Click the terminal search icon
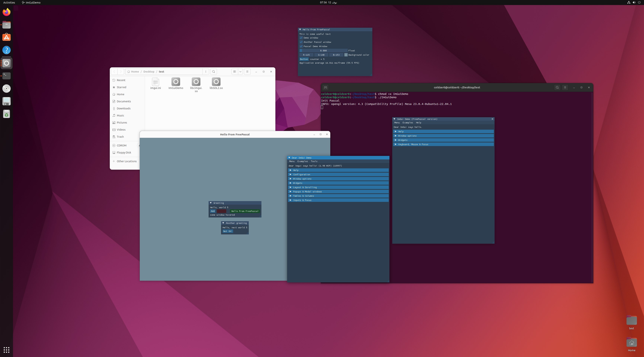Viewport: 644px width, 357px height. click(x=557, y=87)
